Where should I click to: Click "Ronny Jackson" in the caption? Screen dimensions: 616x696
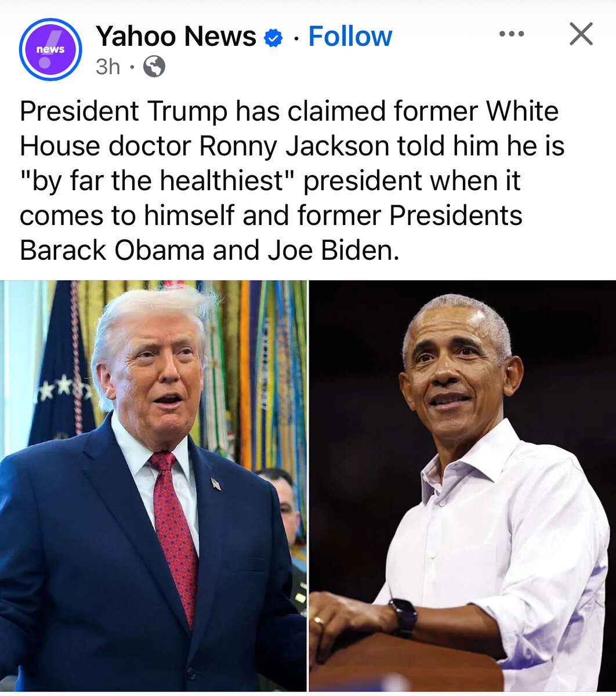point(294,147)
